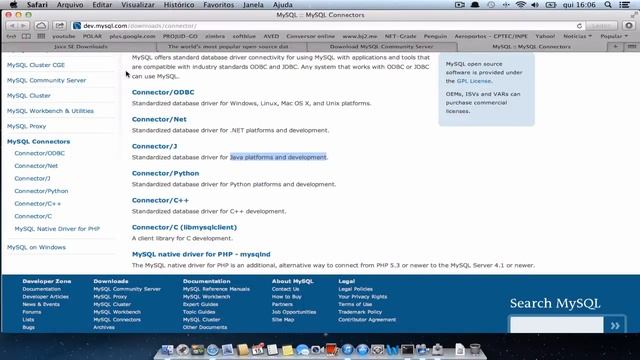Open Connector/C (libmysqlclient) heading link

(x=184, y=227)
